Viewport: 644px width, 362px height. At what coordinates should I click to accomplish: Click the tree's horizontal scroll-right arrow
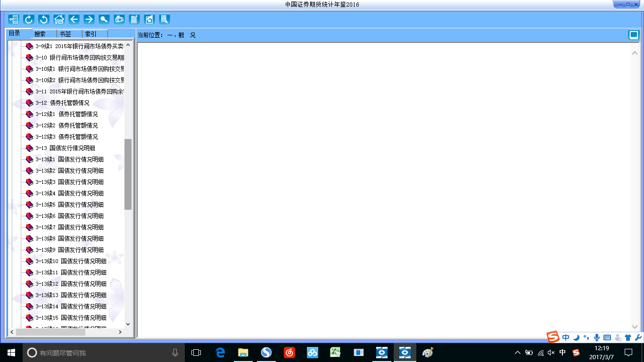(x=120, y=332)
